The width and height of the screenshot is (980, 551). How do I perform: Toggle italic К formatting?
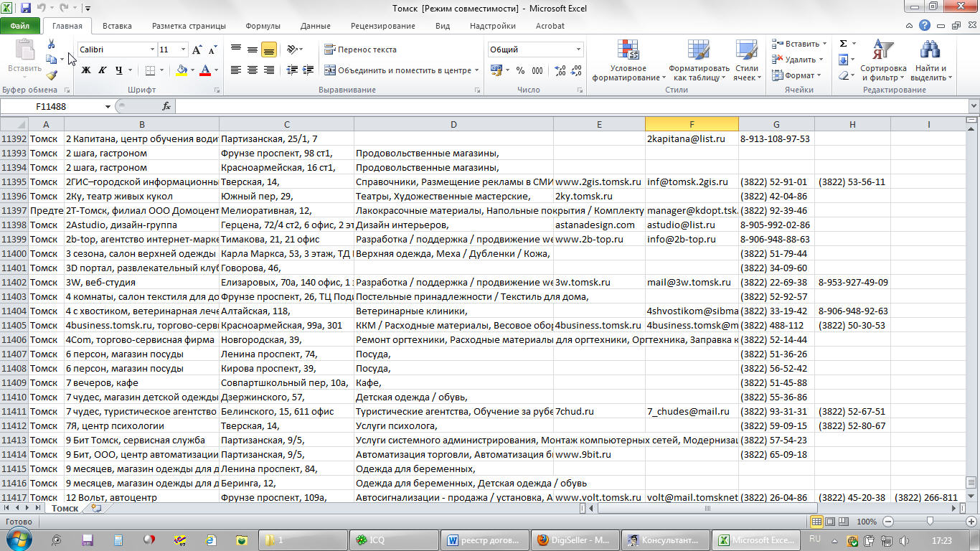pos(102,70)
